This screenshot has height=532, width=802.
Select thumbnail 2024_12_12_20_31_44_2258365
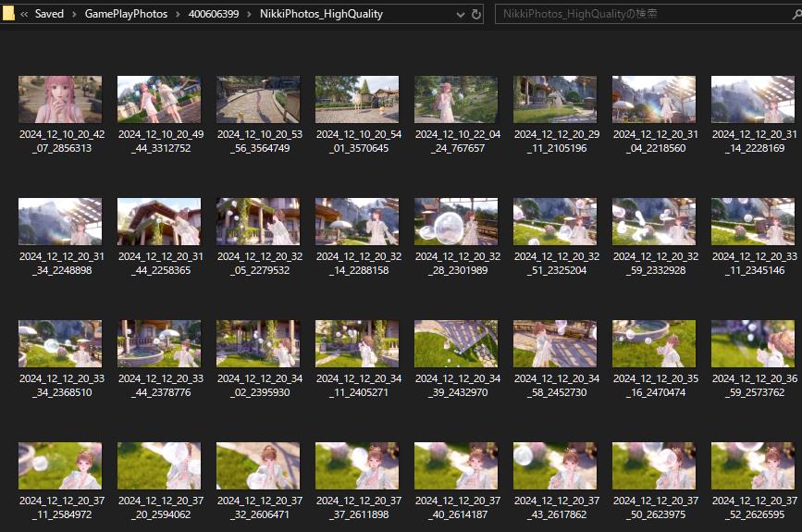159,221
